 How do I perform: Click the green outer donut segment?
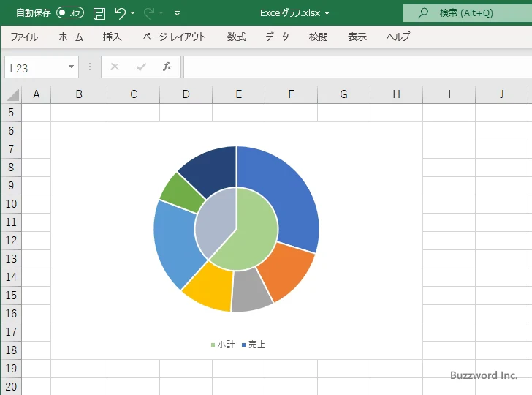pos(180,194)
